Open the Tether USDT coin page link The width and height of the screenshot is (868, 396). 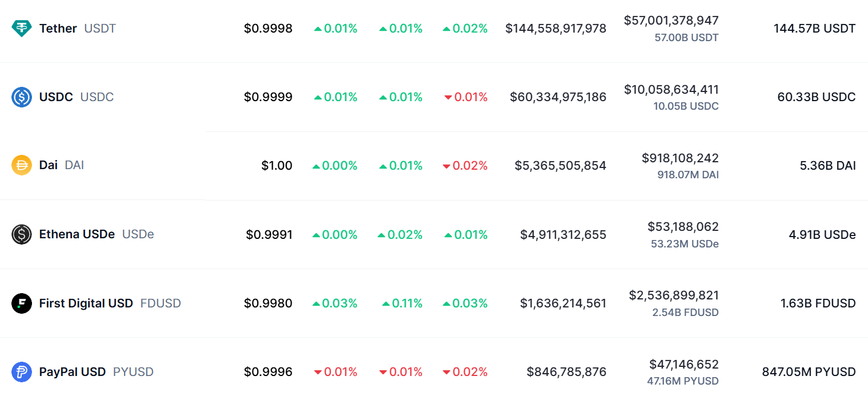[x=77, y=28]
